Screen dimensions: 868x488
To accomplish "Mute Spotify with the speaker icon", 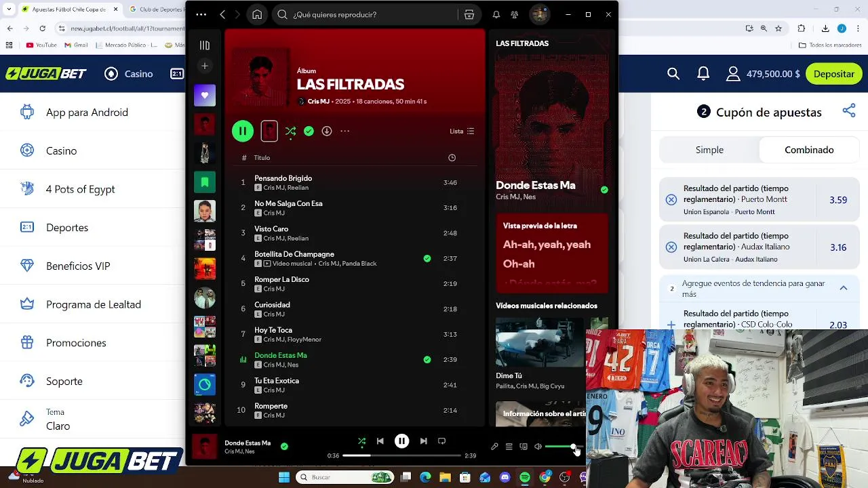I will (538, 447).
